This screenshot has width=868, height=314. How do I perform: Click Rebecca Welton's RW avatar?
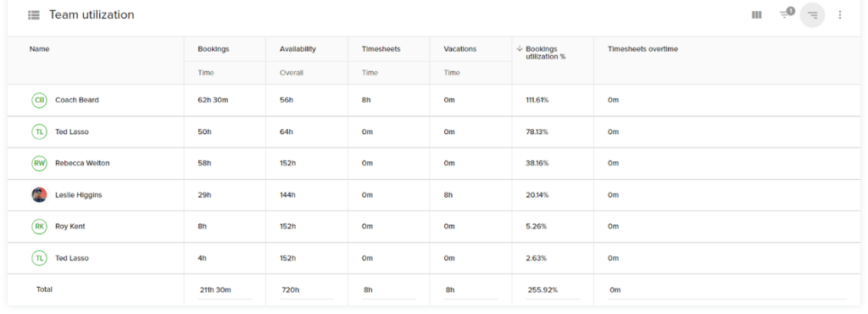pos(39,164)
